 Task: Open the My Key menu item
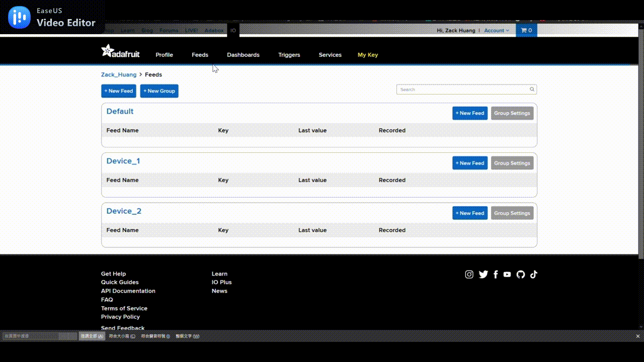pyautogui.click(x=368, y=55)
